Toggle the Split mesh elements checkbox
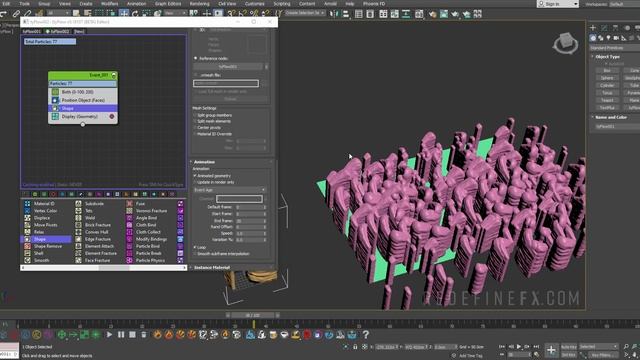This screenshot has width=640, height=360. (x=195, y=121)
